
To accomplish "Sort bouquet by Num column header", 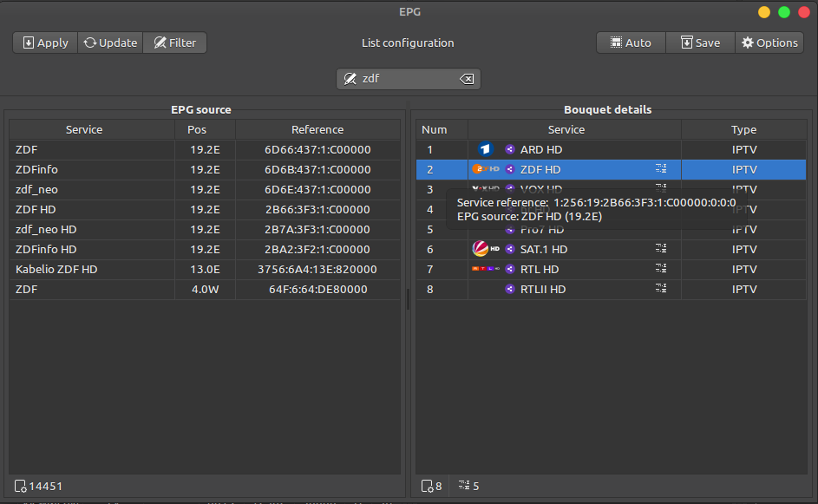I will tap(434, 130).
